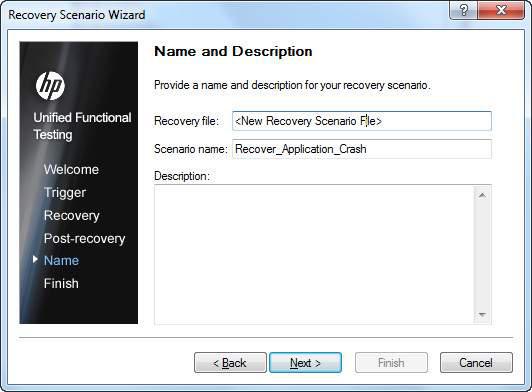Select the Welcome step in sidebar
This screenshot has width=532, height=392.
pos(71,169)
